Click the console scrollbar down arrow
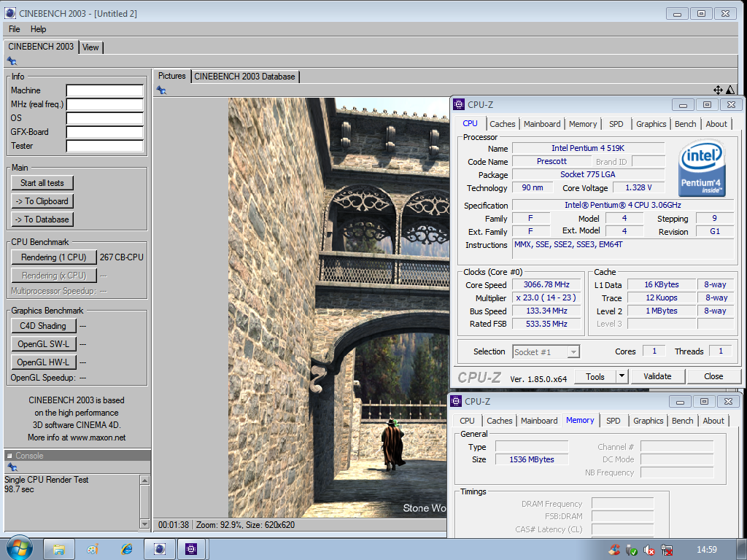This screenshot has width=747, height=560. coord(145,524)
